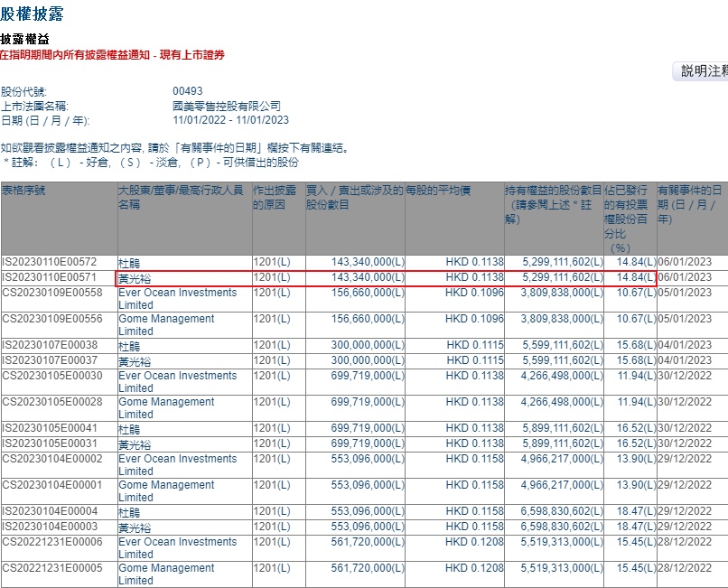The width and height of the screenshot is (728, 588).
Task: Open Gome Management Limited in row CS20230109E00556
Action: [166, 319]
